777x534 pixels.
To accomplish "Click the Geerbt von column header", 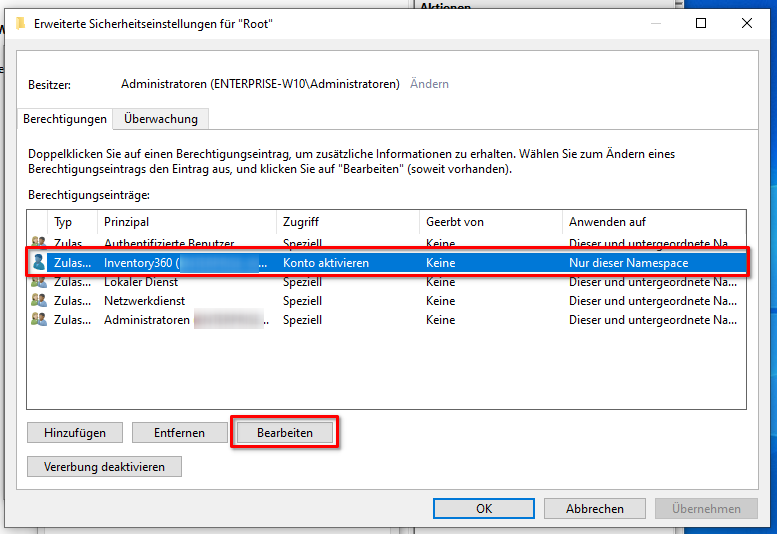I will [x=489, y=222].
